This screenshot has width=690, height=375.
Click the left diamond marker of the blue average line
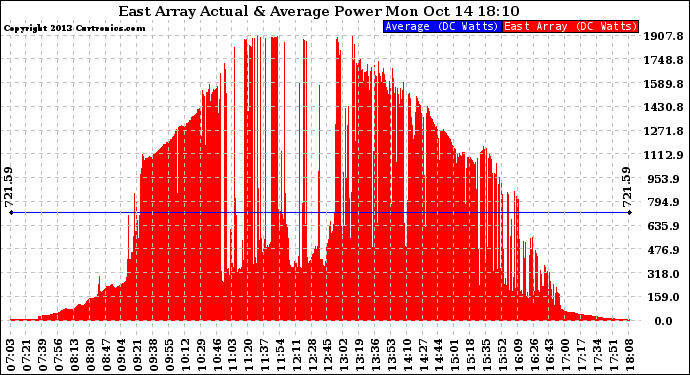(11, 213)
